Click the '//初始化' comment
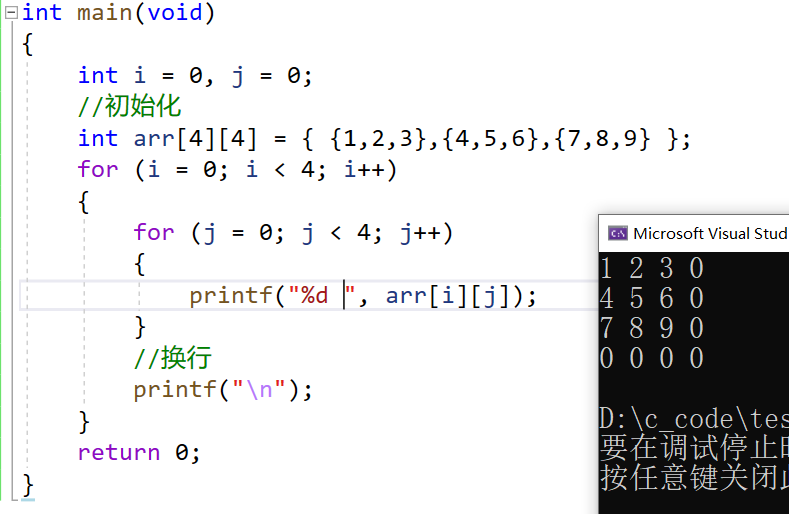The image size is (789, 514). 130,106
